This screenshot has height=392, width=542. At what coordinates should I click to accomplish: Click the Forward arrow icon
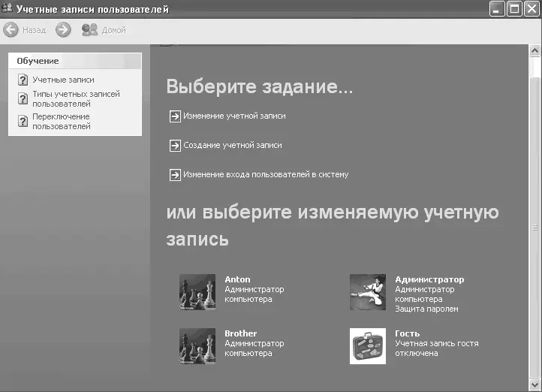pos(63,30)
